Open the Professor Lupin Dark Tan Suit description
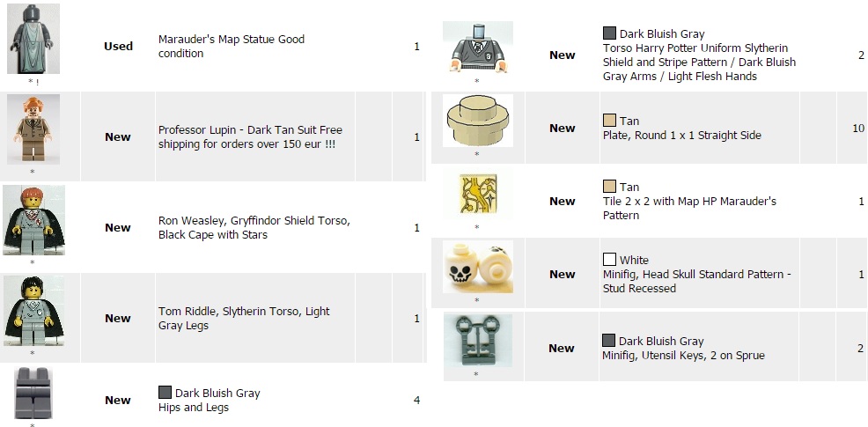Screen dimensions: 868x427 pos(250,137)
